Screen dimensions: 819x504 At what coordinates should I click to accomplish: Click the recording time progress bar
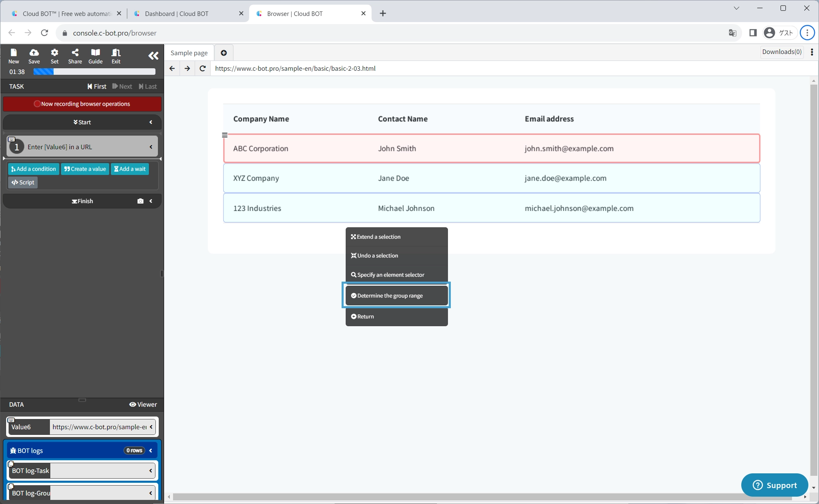[94, 72]
